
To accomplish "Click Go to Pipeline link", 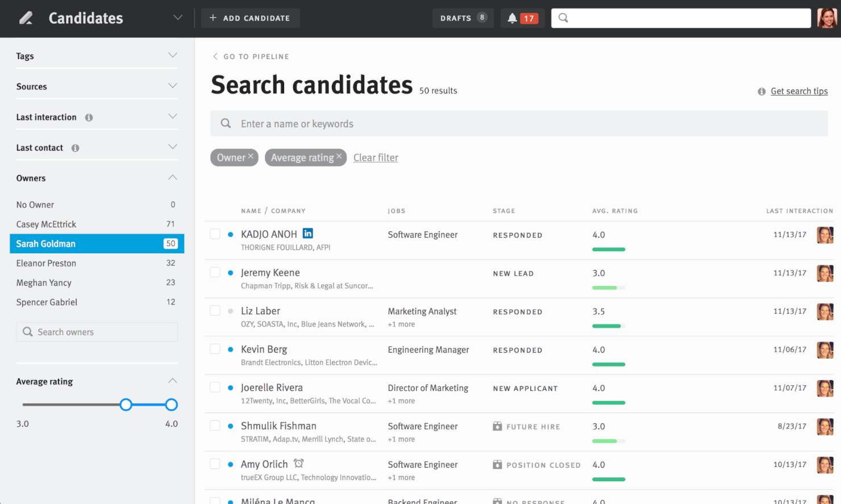I will click(x=256, y=57).
